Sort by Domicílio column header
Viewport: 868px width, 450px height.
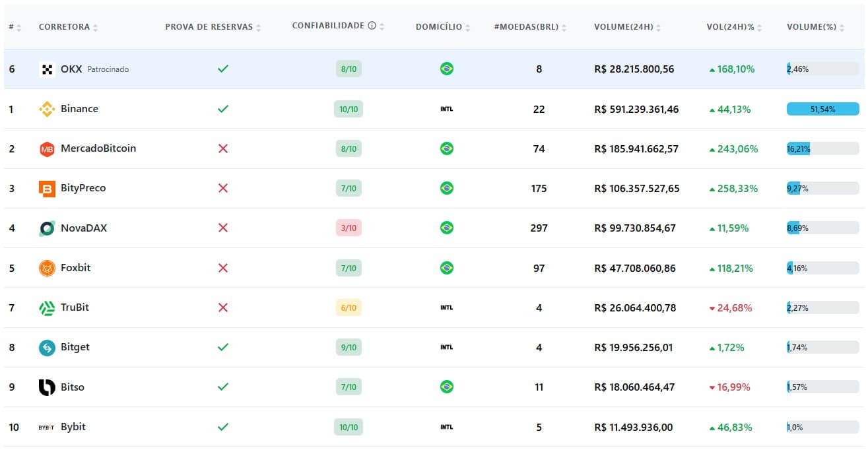[x=443, y=27]
